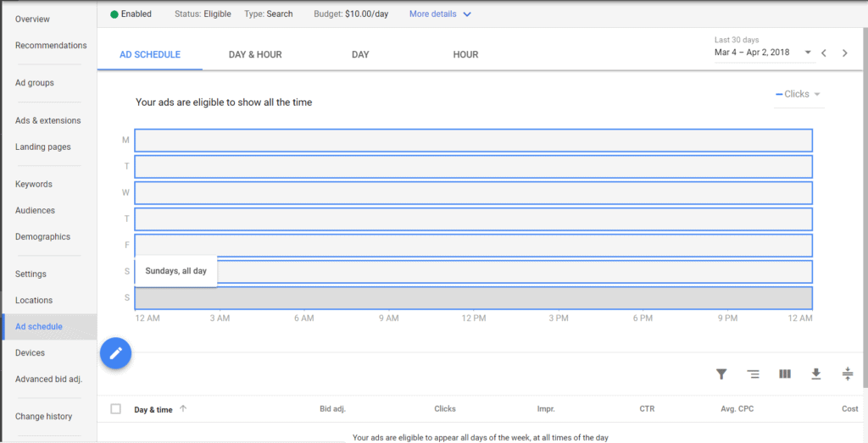Image resolution: width=868 pixels, height=443 pixels.
Task: Switch to the AD SCHEDULE tab
Action: click(150, 54)
